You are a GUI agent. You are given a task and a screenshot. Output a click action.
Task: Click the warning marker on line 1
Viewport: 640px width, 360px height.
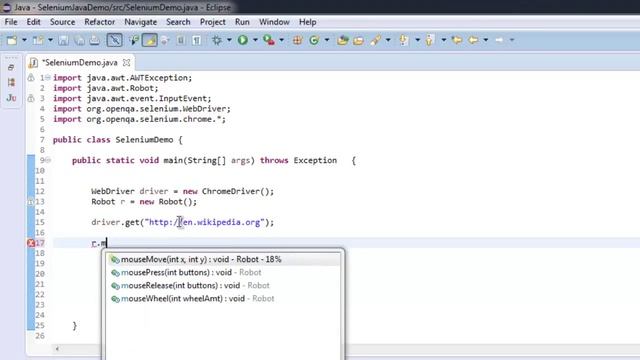click(31, 78)
